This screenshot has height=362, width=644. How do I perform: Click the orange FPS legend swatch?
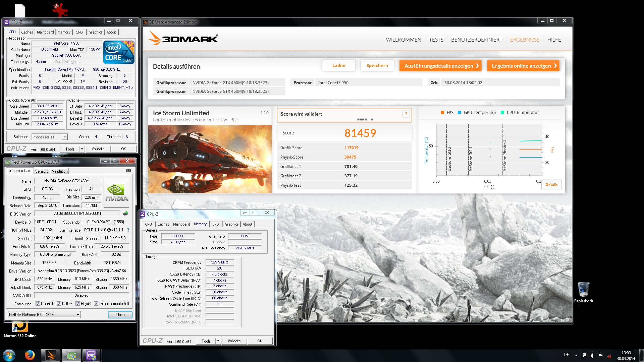pyautogui.click(x=442, y=113)
